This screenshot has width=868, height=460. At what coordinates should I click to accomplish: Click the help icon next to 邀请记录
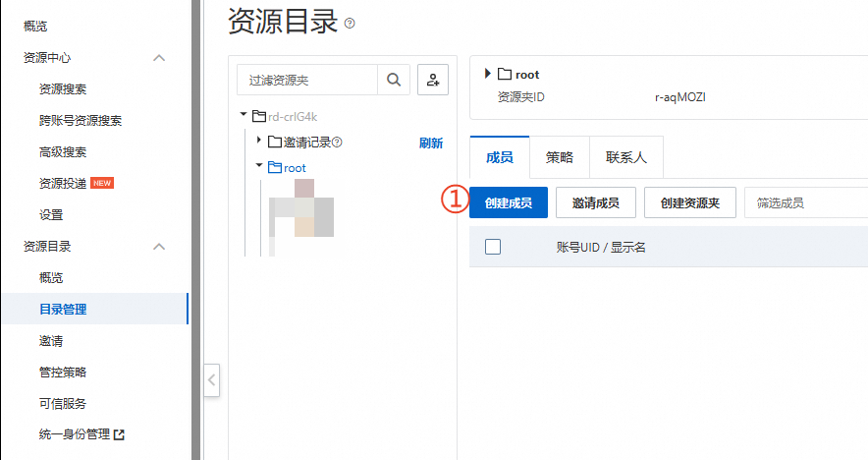[337, 143]
